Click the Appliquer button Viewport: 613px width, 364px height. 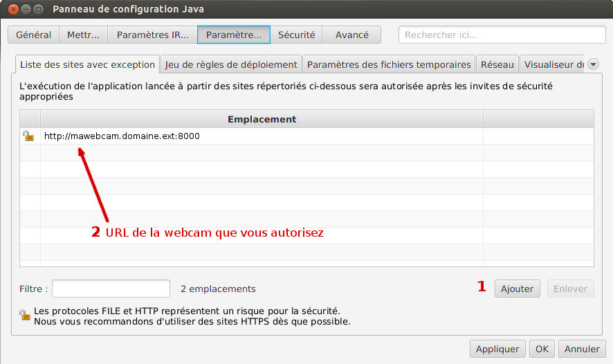pyautogui.click(x=497, y=349)
